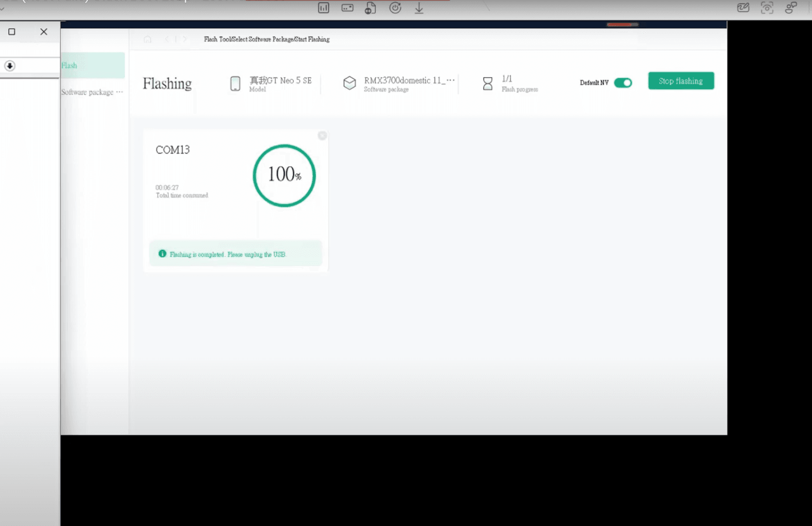This screenshot has width=812, height=526.
Task: Click the Stop flashing button
Action: (x=681, y=81)
